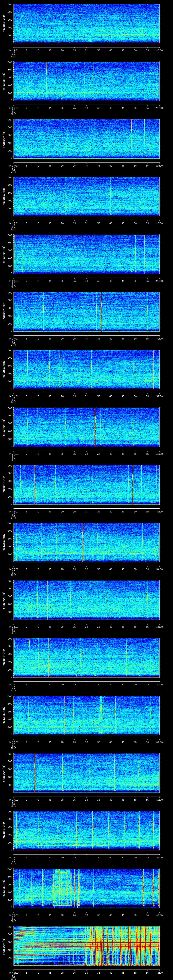Click the 32:00 end time label
This screenshot has width=173, height=980.
[x=159, y=454]
